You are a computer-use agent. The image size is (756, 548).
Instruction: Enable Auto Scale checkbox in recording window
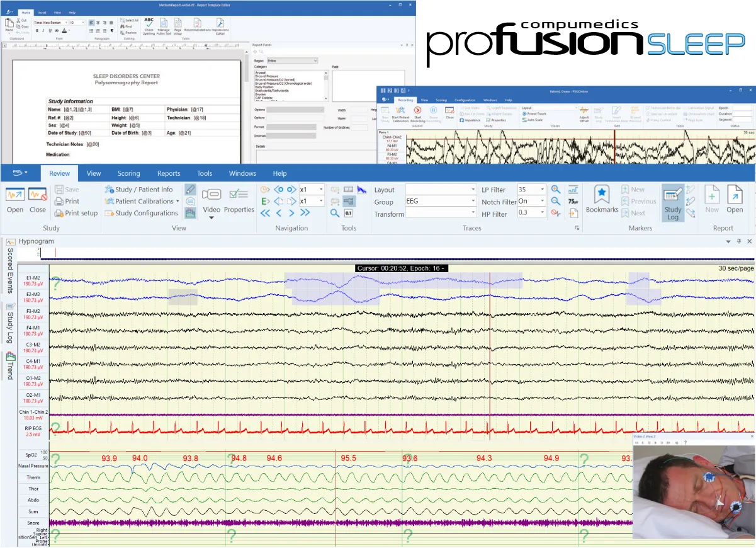pyautogui.click(x=524, y=120)
